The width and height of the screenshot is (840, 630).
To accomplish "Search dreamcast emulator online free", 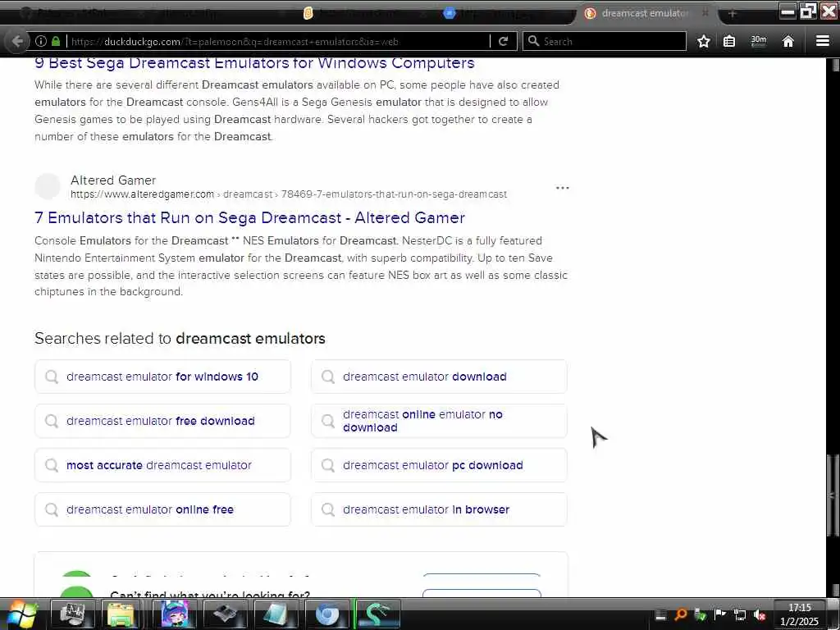I will click(x=162, y=509).
